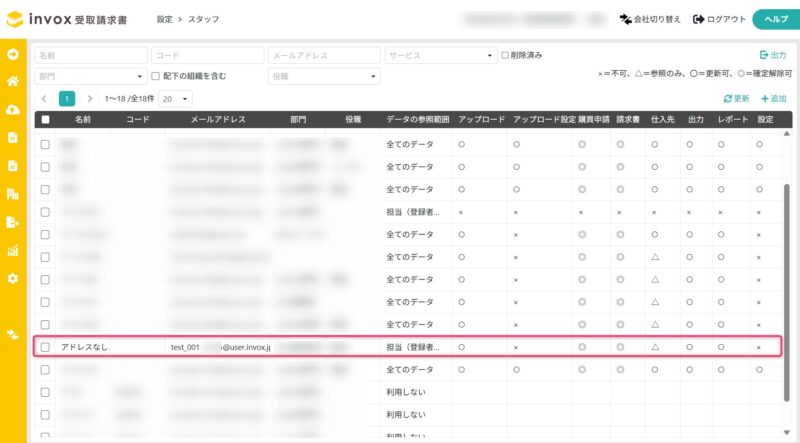The width and height of the screenshot is (800, 443).
Task: Tick the checkbox of the アドレスなし row
Action: click(45, 347)
